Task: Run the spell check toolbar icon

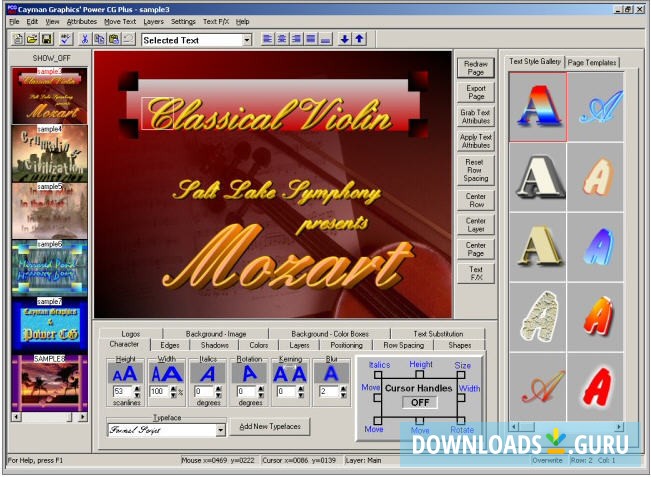Action: [x=66, y=39]
